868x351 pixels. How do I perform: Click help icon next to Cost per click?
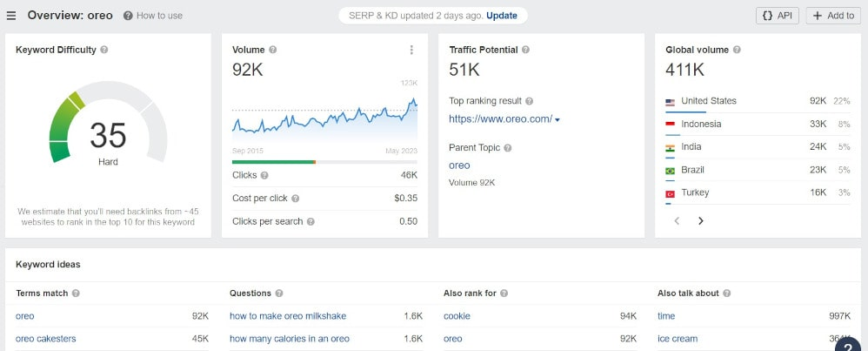(296, 199)
